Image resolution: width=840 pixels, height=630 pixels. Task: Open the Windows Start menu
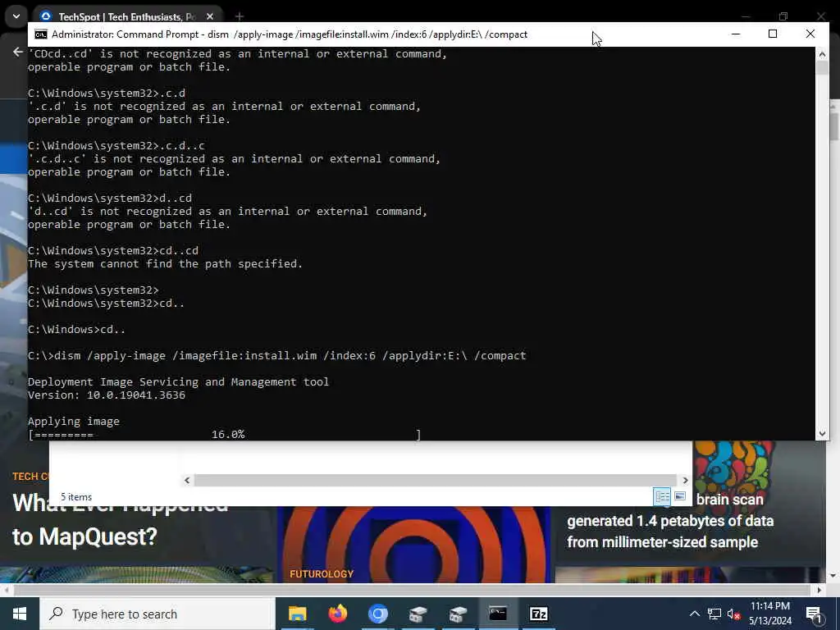[x=20, y=614]
